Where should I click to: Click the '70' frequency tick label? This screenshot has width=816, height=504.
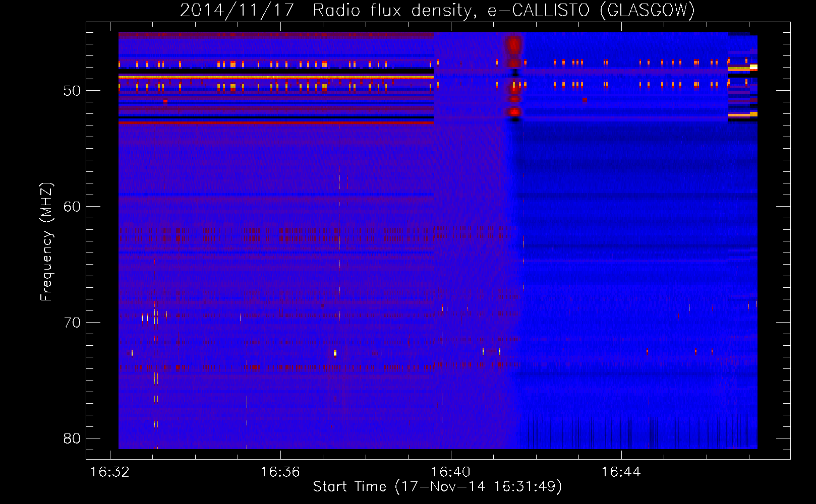[x=72, y=323]
